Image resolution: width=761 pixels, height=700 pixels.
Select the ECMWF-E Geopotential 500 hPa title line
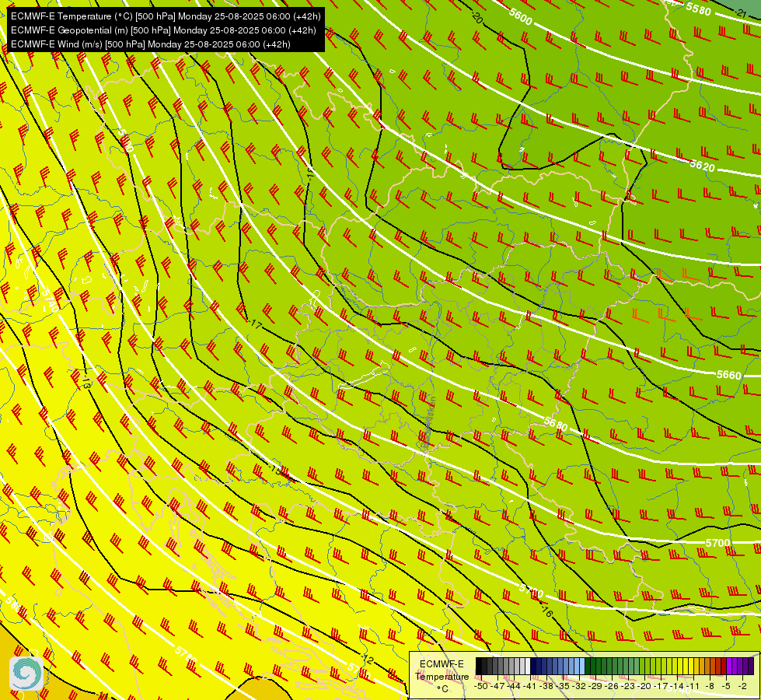(x=163, y=30)
